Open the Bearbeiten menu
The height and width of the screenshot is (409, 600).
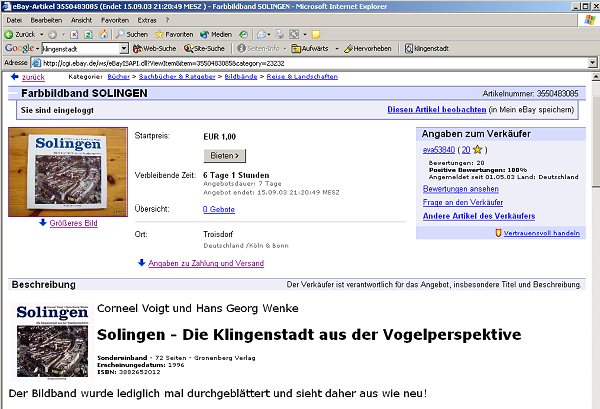46,20
